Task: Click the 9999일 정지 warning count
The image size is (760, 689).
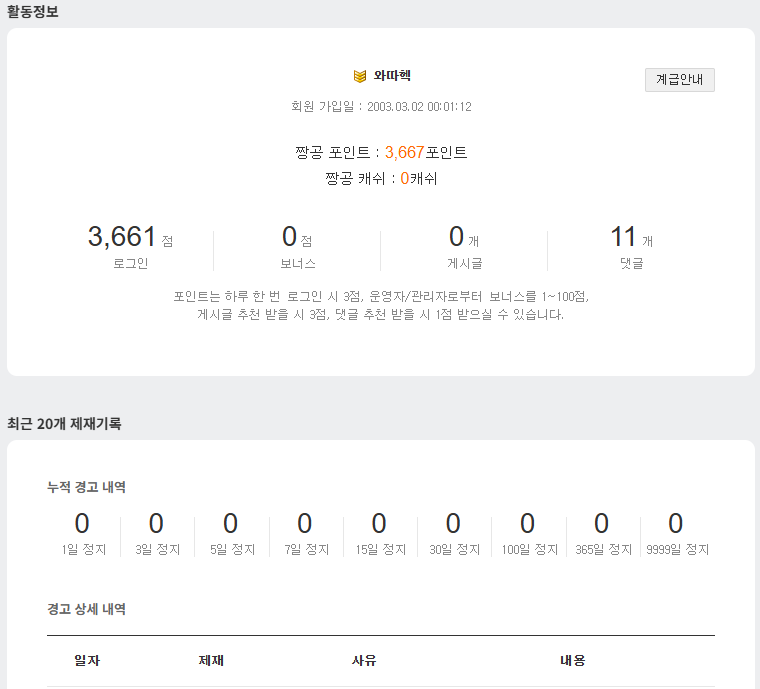Action: [676, 524]
